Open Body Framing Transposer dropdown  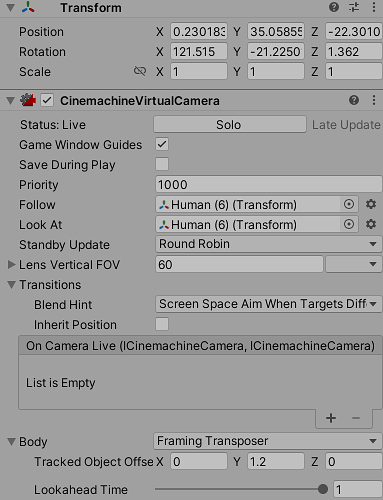(267, 441)
